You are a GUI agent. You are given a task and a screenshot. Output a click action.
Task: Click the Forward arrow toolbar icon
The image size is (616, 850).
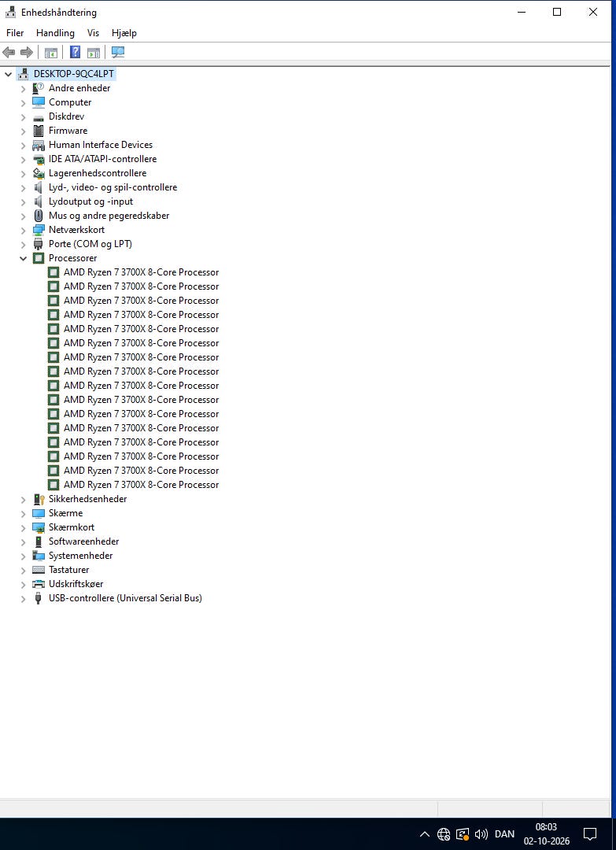click(x=26, y=53)
